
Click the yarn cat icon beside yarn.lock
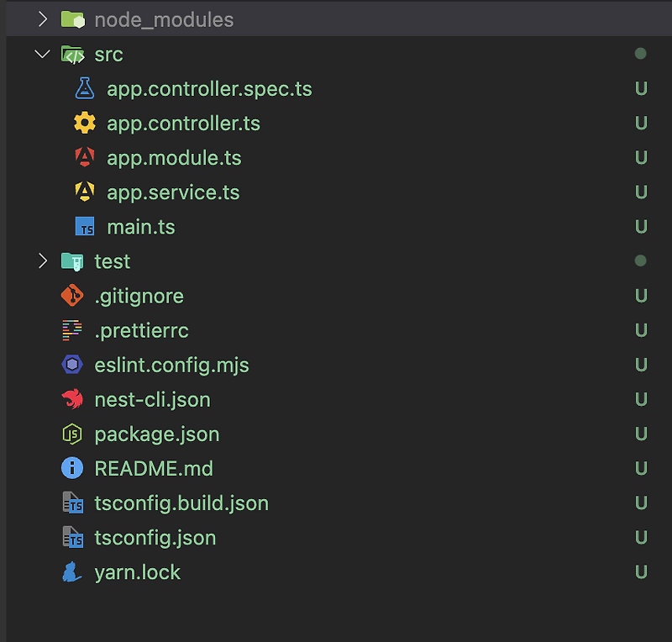click(72, 572)
